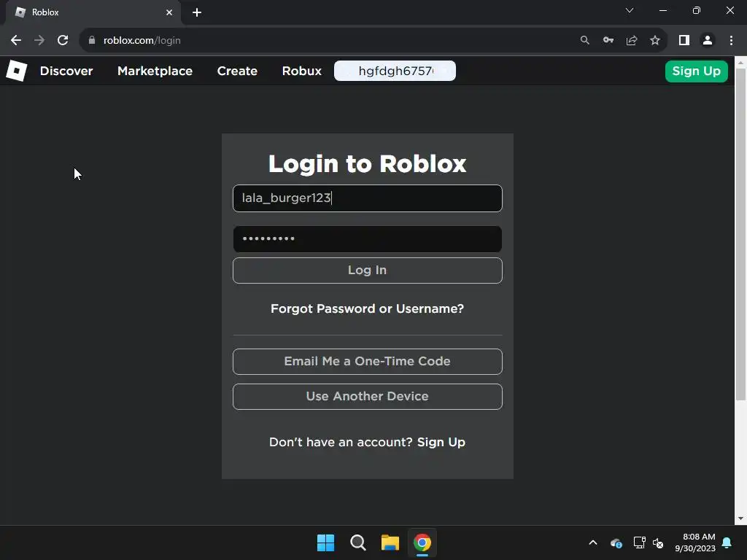The height and width of the screenshot is (560, 747).
Task: Share this page icon
Action: (632, 41)
